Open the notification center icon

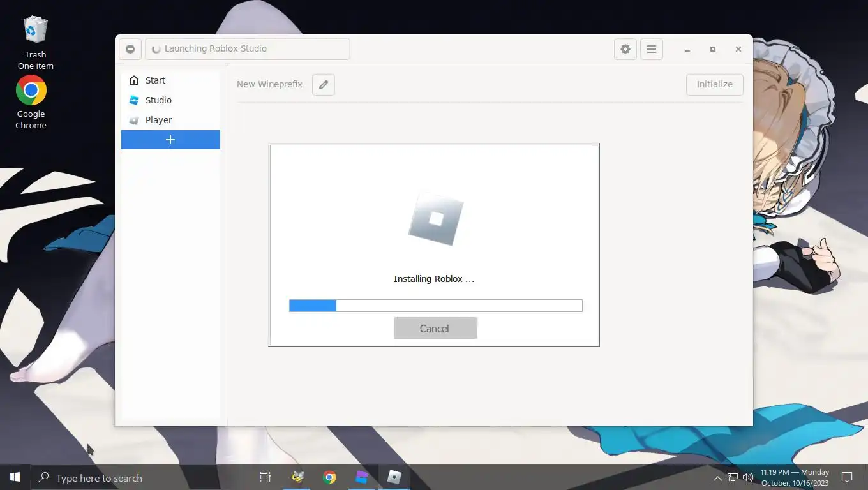coord(847,477)
